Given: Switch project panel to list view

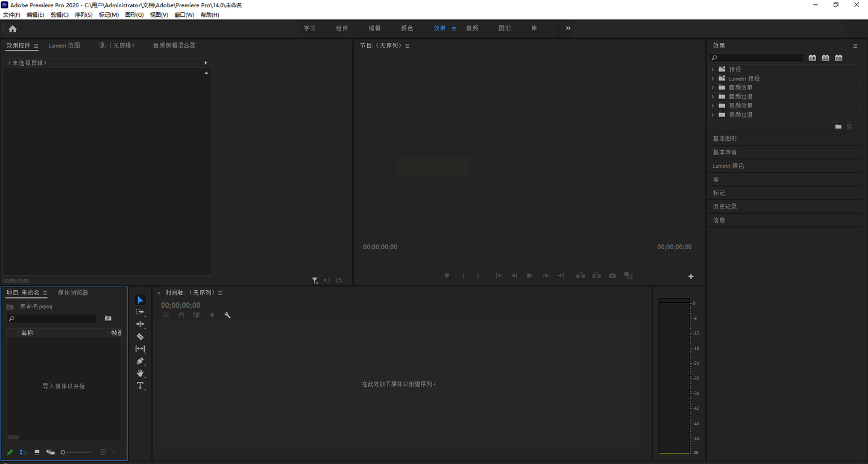Looking at the screenshot, I should point(24,452).
